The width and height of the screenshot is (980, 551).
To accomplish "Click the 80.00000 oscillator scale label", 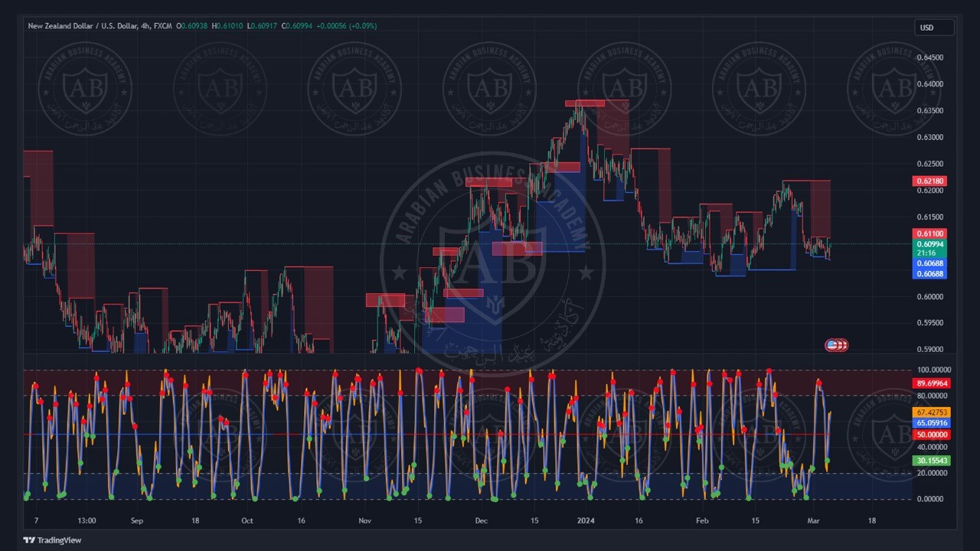I will [932, 396].
